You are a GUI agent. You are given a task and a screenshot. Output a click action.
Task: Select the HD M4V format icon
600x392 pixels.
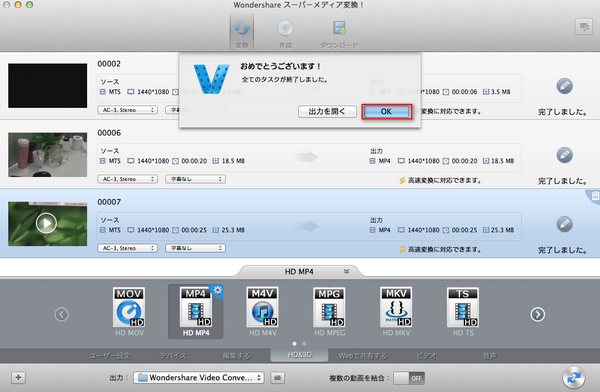(x=263, y=312)
